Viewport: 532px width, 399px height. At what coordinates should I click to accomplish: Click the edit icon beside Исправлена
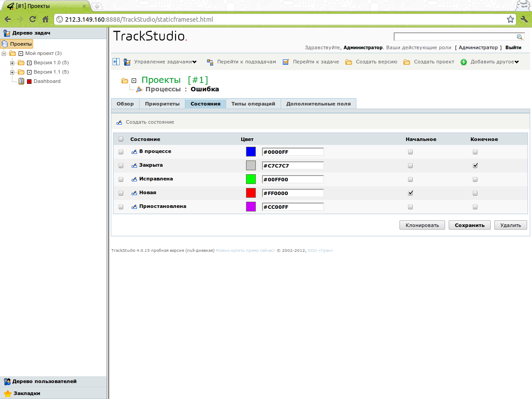point(134,179)
